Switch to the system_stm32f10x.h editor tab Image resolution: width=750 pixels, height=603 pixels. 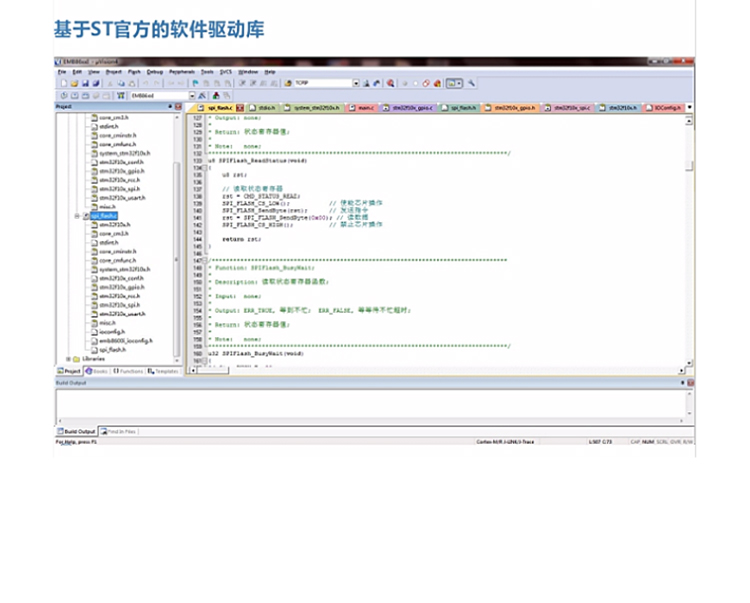tap(312, 108)
